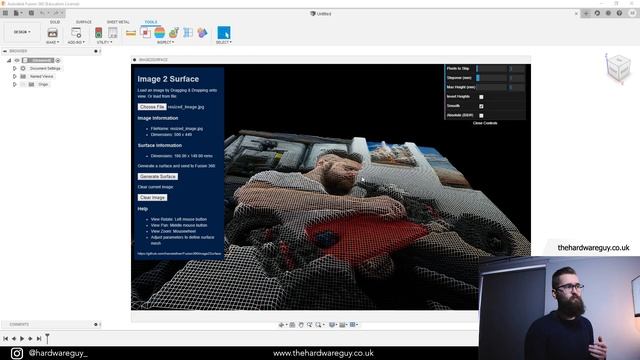Toggle Origin folder visibility
The width and height of the screenshot is (640, 360).
pos(23,84)
